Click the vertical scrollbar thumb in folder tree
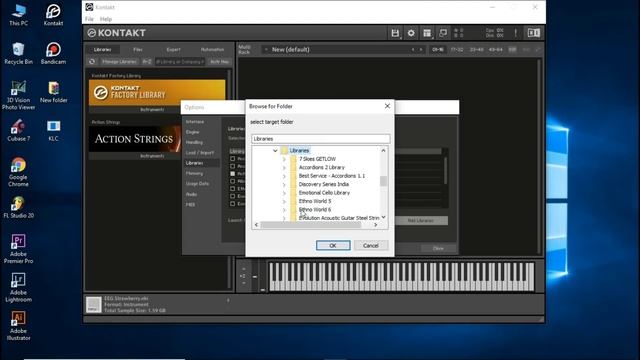The image size is (640, 360). click(x=383, y=181)
